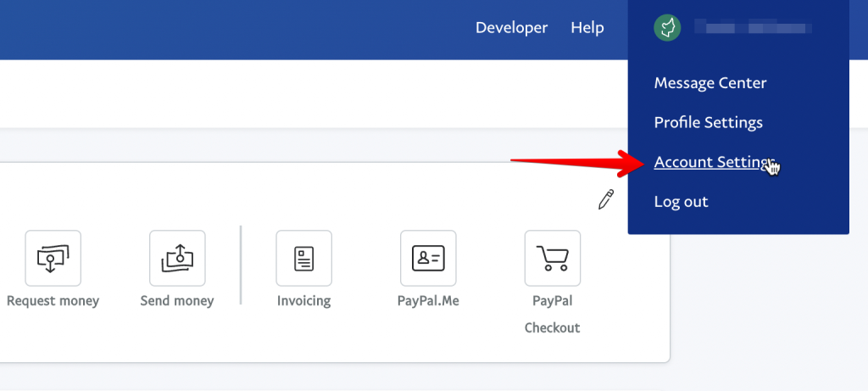
Task: Log out using the menu entry
Action: 681,202
